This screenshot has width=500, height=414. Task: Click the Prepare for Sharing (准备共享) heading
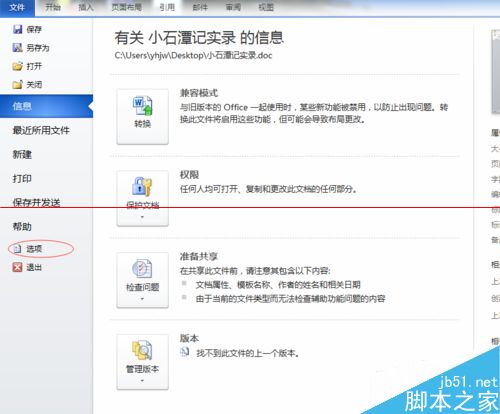[x=199, y=256]
